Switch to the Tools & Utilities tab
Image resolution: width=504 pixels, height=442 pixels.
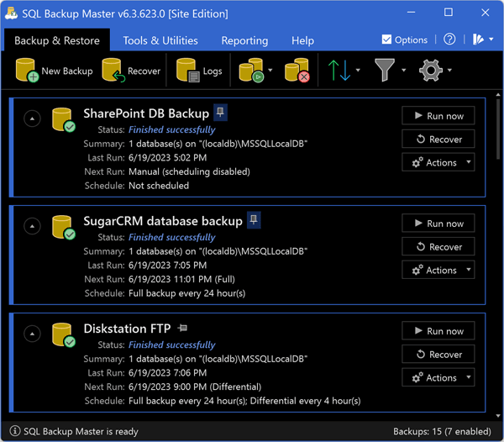click(x=160, y=40)
